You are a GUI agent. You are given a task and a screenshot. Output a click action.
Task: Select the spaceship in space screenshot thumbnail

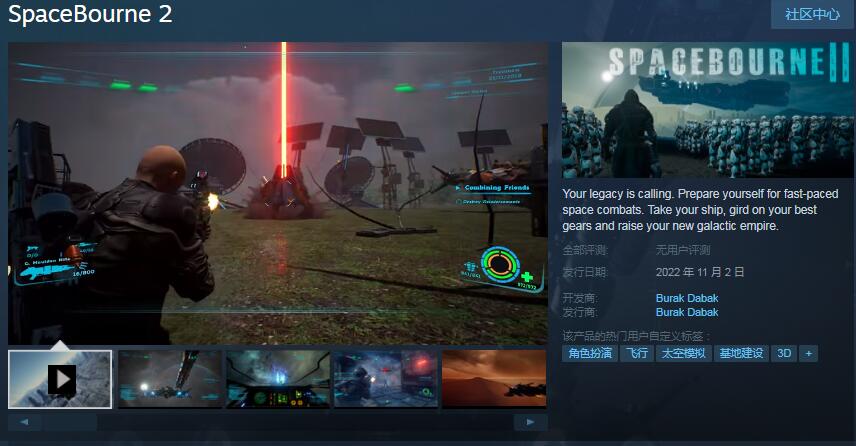(170, 379)
